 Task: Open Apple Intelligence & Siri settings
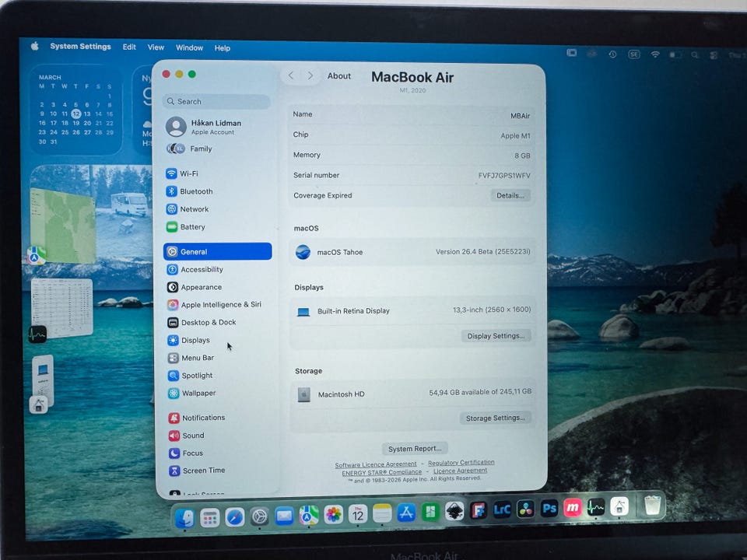tap(220, 305)
